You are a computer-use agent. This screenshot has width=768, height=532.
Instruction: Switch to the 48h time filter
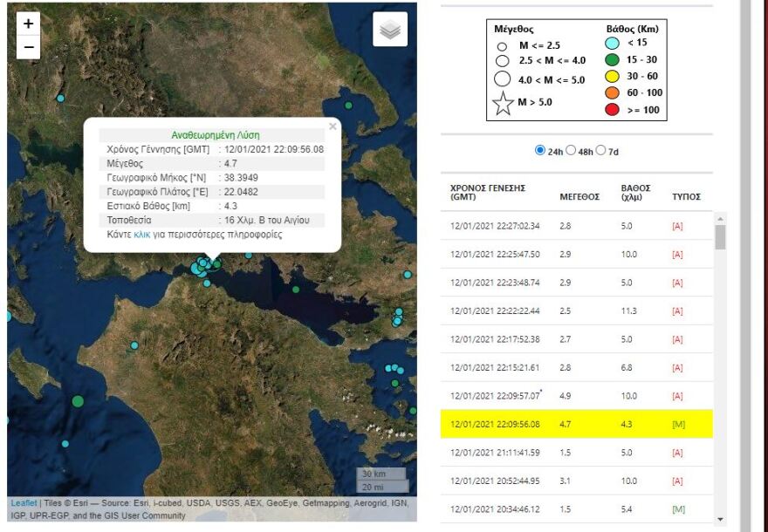pos(572,148)
